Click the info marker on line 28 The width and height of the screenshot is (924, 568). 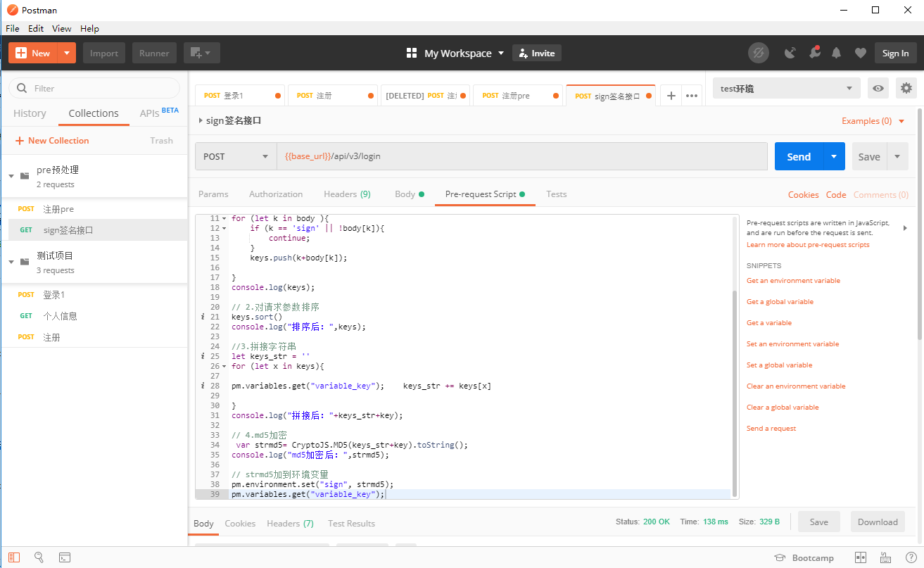pyautogui.click(x=203, y=386)
